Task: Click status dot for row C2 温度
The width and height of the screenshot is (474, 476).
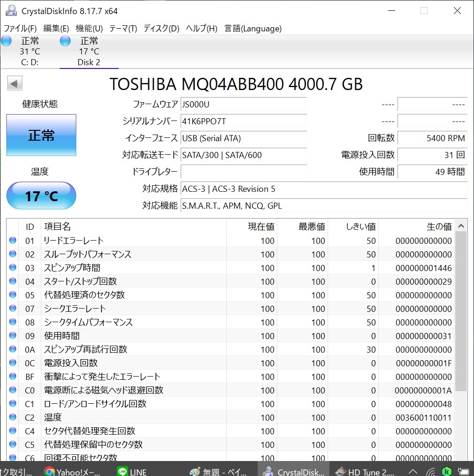Action: coord(13,417)
